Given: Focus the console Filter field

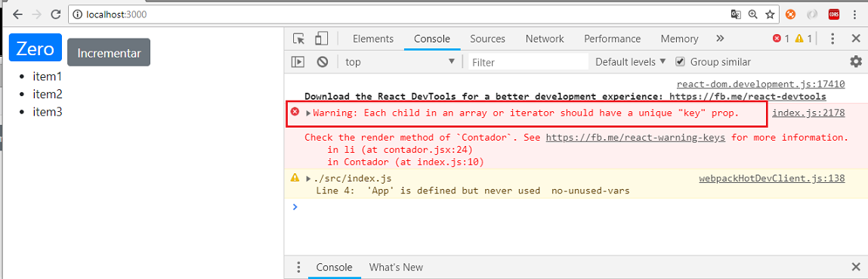Looking at the screenshot, I should click(529, 62).
